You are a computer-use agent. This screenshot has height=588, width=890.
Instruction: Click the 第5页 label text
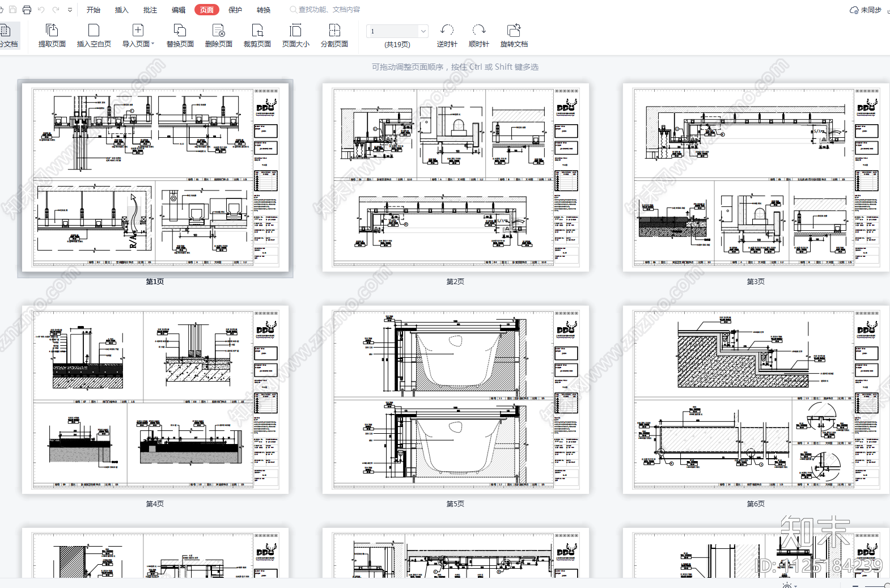[455, 504]
